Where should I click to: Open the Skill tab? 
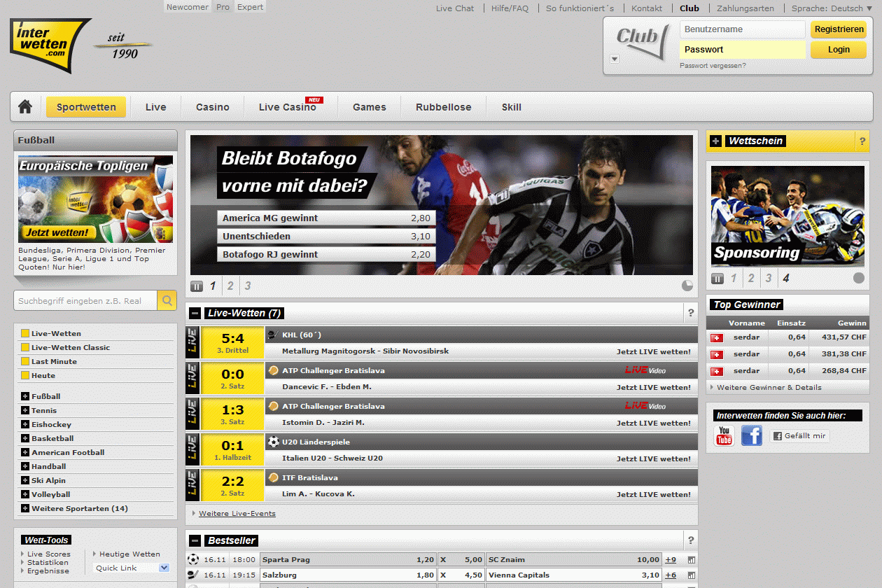[x=512, y=107]
